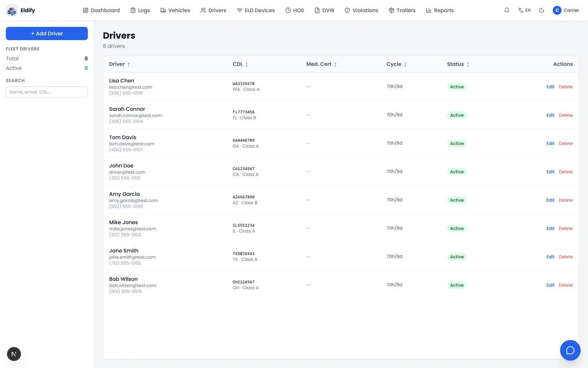Click CDL number TX9876543
The image size is (588, 368).
coord(244,254)
